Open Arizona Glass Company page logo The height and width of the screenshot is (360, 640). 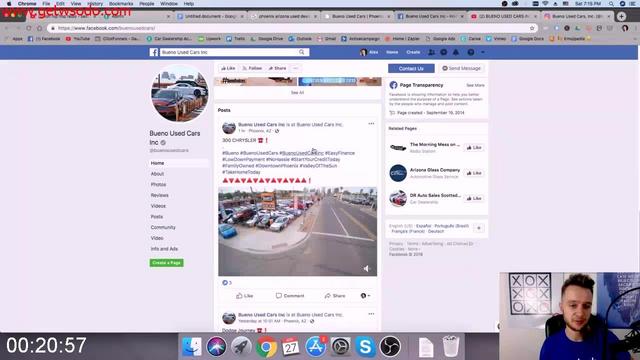pyautogui.click(x=398, y=173)
